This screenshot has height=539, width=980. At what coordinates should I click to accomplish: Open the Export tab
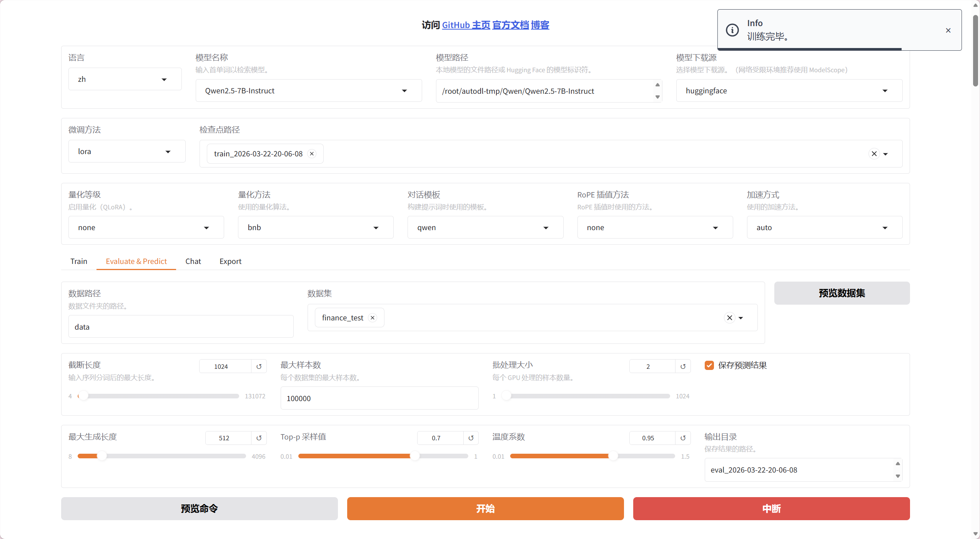230,261
